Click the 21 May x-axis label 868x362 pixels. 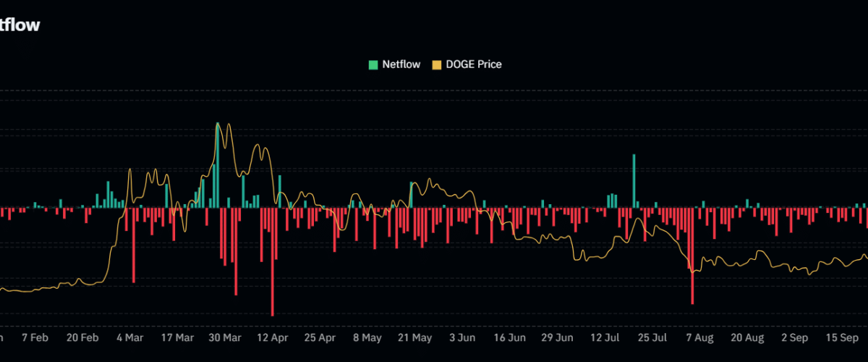tap(415, 338)
